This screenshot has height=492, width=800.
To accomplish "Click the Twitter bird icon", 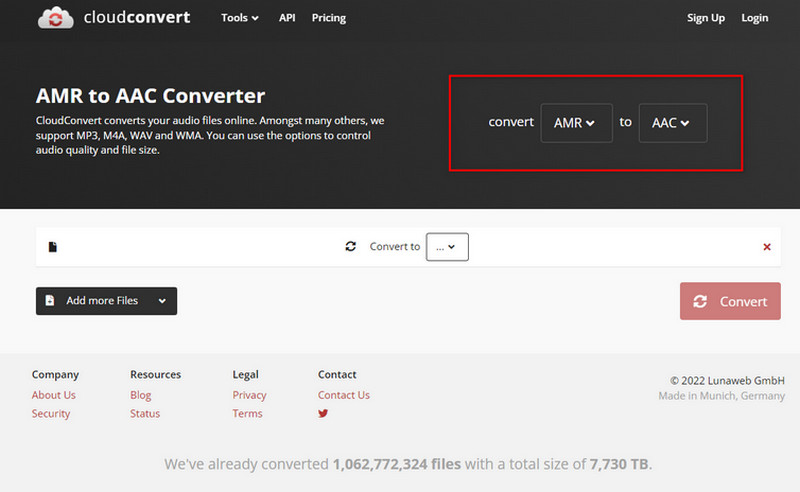I will coord(323,413).
